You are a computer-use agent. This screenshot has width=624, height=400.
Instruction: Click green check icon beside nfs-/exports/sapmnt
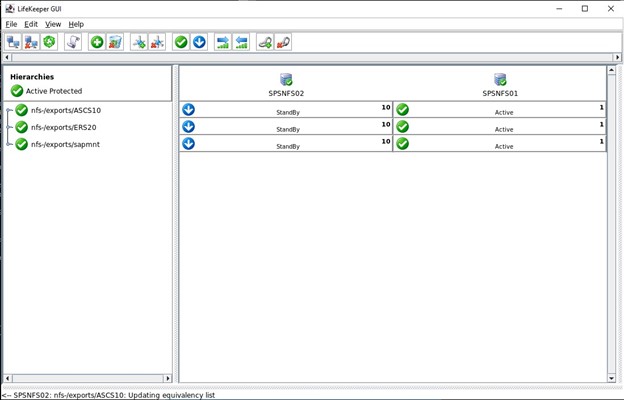(21, 144)
